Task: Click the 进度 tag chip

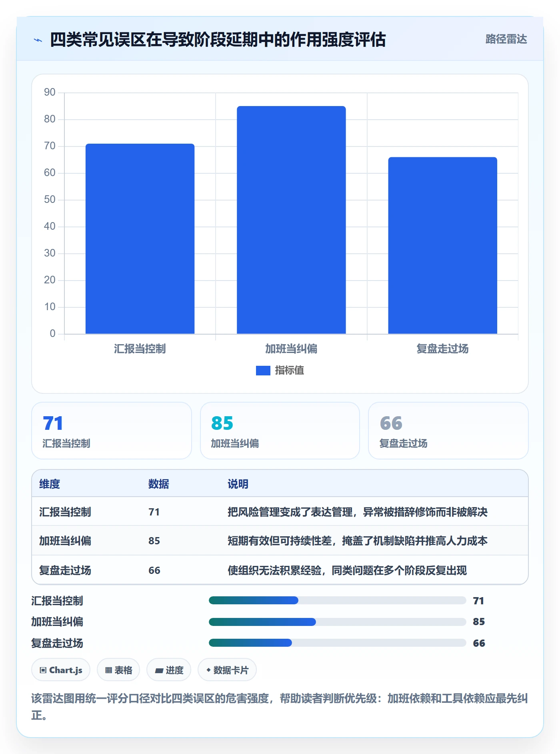Action: point(169,670)
